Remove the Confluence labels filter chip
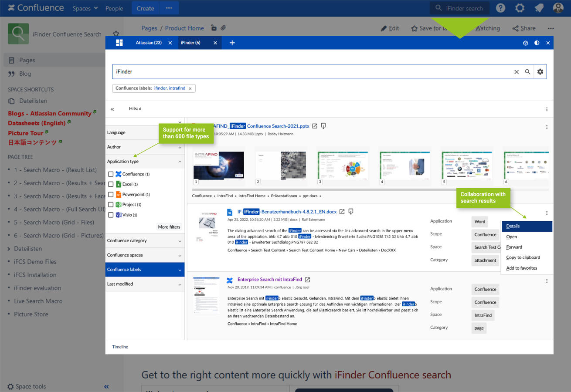Screen dimensions: 571x392 190,88
